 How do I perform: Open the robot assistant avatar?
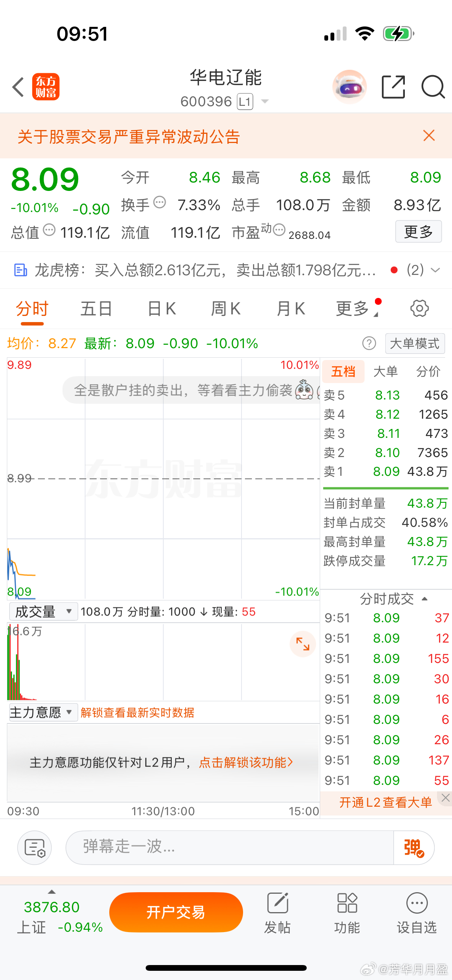(x=349, y=87)
